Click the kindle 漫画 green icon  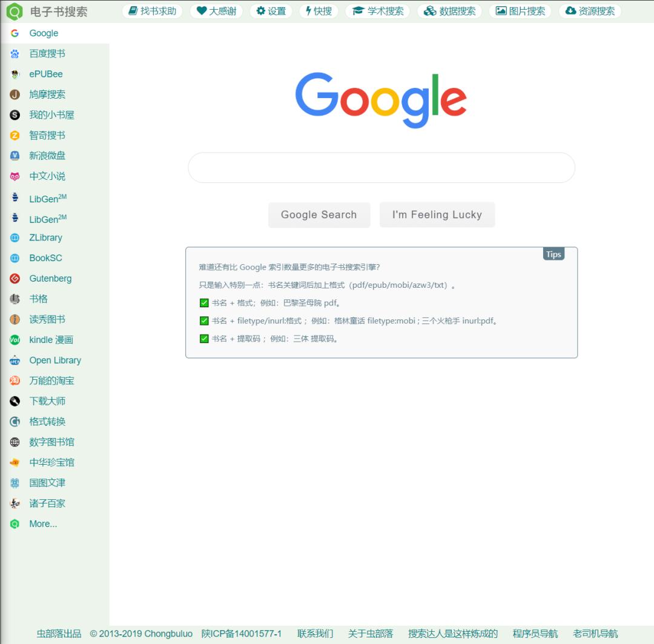click(x=15, y=340)
